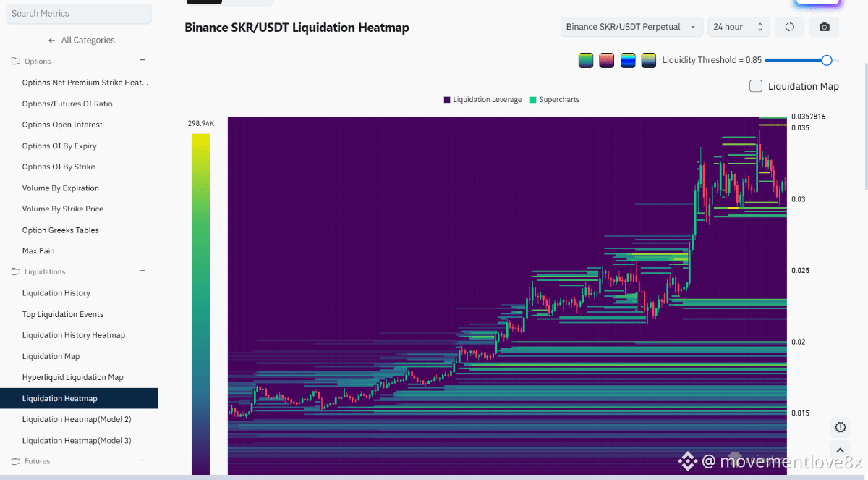This screenshot has width=868, height=480.
Task: Enable the Liquidation Map checkbox
Action: pos(756,86)
